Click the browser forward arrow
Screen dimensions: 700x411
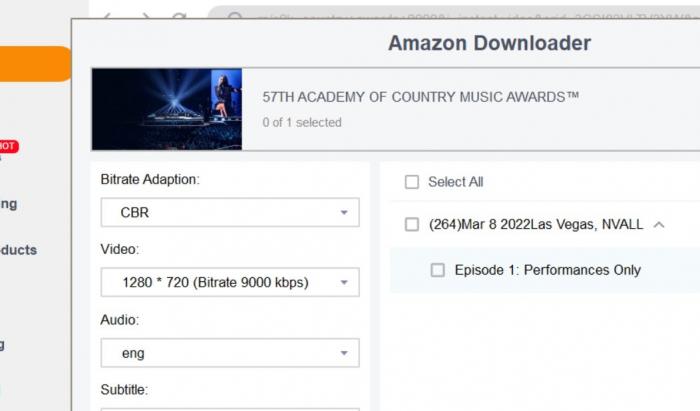(x=146, y=17)
